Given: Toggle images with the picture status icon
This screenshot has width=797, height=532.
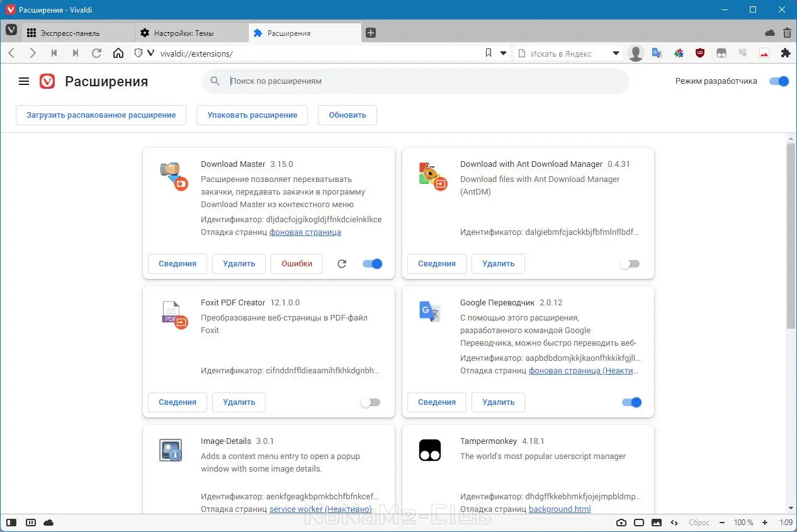Looking at the screenshot, I should (x=657, y=523).
